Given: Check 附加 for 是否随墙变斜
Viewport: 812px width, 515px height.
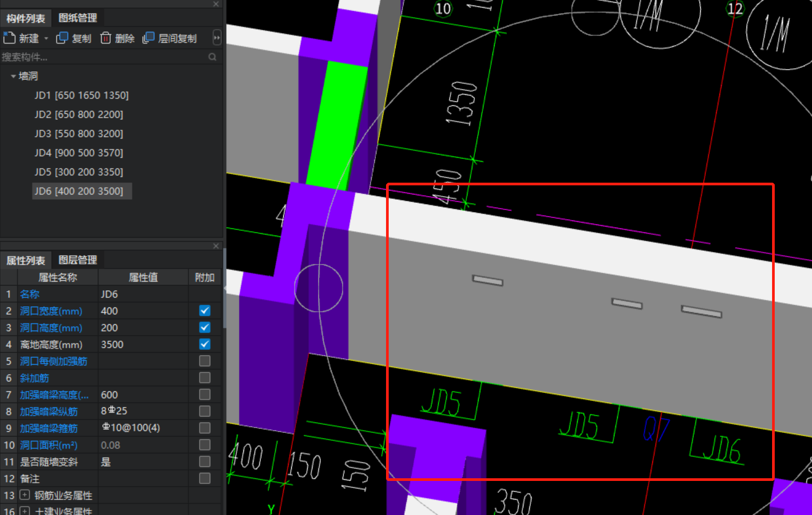Looking at the screenshot, I should point(204,462).
